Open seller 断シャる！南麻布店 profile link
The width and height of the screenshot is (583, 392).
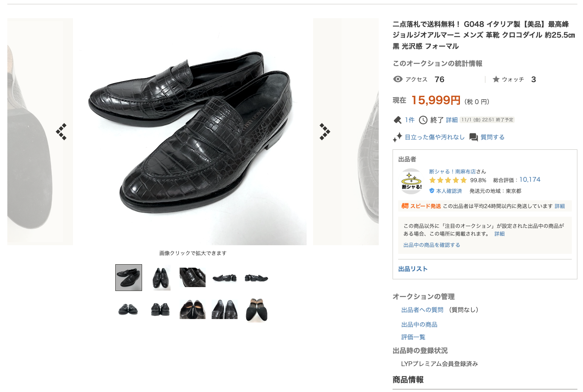coord(452,171)
